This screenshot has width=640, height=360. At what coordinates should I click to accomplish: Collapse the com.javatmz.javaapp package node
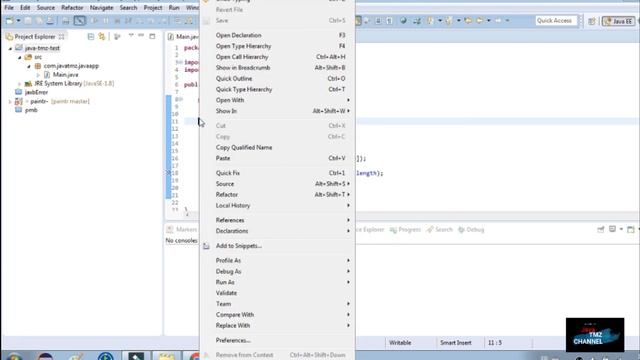click(x=29, y=66)
